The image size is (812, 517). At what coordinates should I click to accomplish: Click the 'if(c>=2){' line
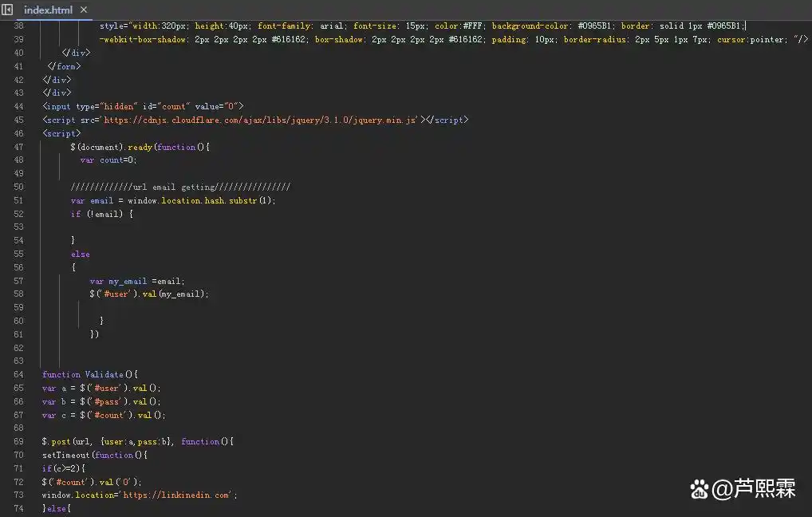(x=64, y=468)
